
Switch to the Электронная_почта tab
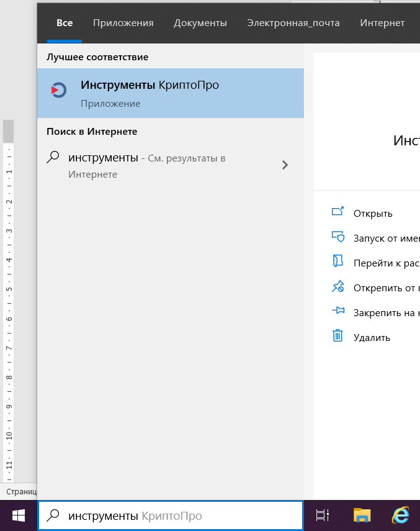click(x=293, y=23)
